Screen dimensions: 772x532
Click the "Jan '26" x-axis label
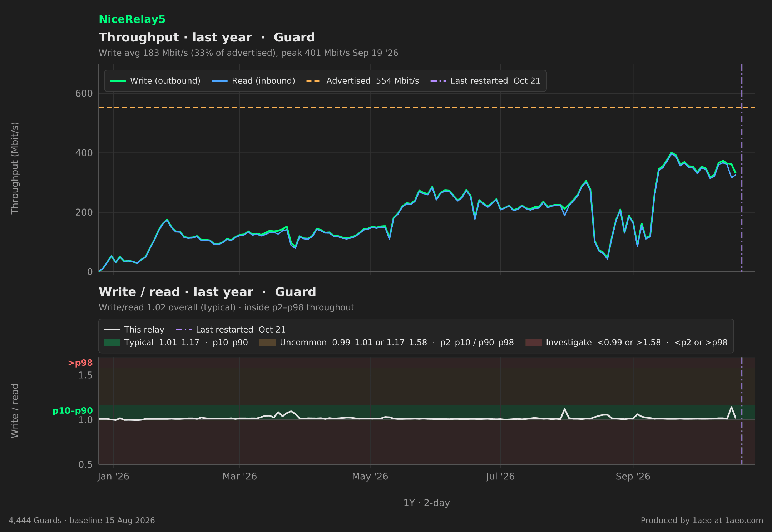click(113, 477)
